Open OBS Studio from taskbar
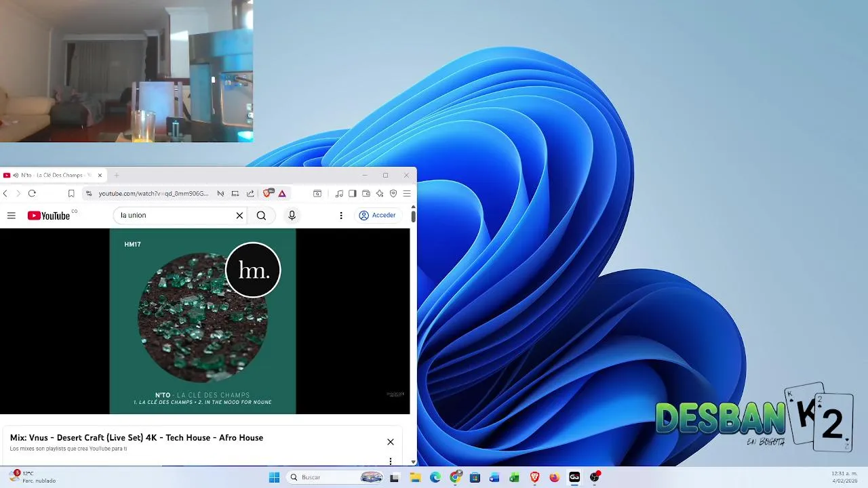 595,477
